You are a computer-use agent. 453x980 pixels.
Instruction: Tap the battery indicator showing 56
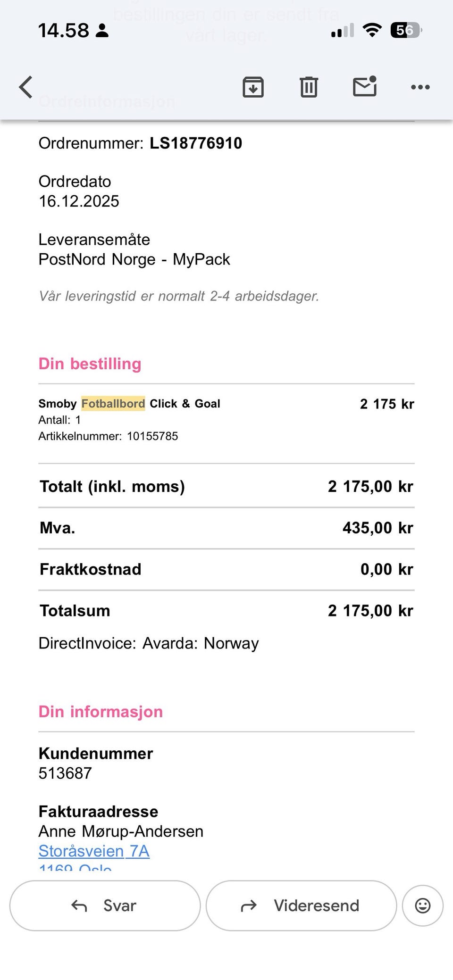406,31
